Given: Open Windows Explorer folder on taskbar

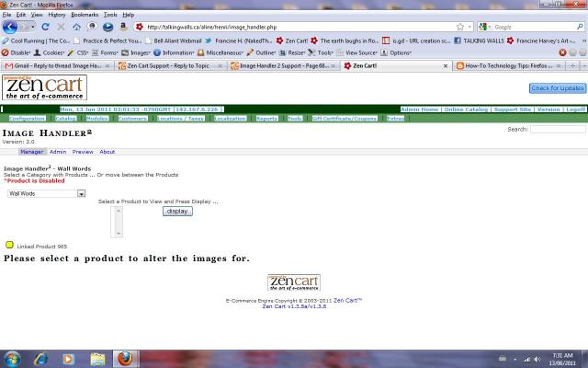Looking at the screenshot, I should pos(97,359).
